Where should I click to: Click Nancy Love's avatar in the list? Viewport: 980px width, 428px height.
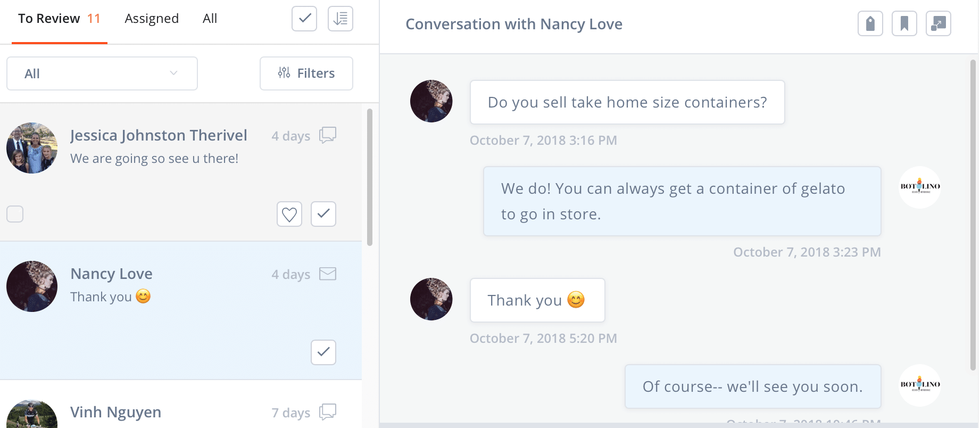(32, 286)
